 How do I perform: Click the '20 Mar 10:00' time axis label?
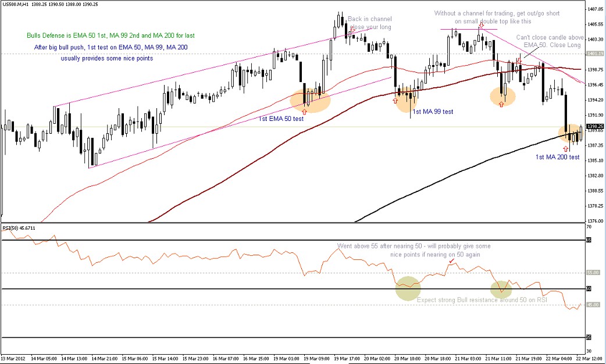point(408,359)
